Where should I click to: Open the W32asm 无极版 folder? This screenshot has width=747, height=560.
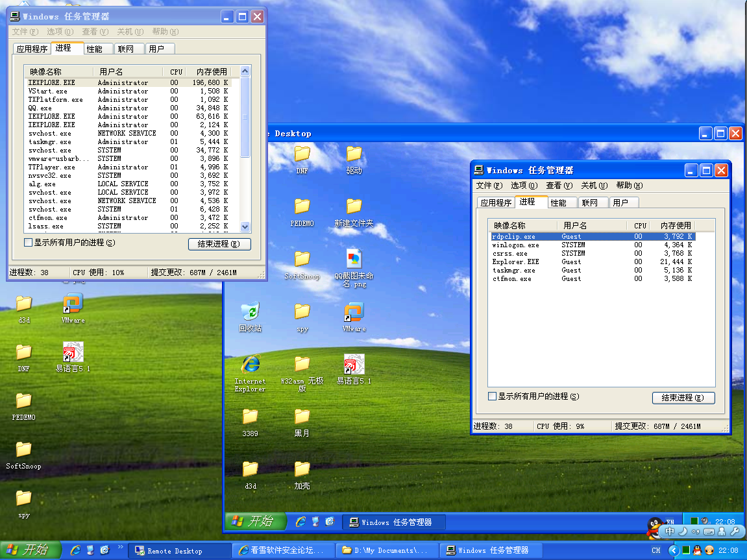tap(302, 374)
